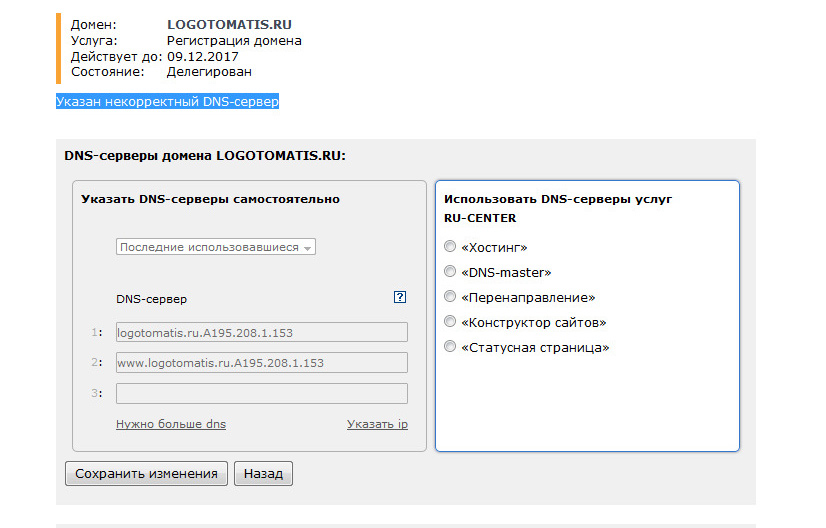Viewport: 826px width, 528px height.
Task: Click the «Использовать DNS-серверы услуг RU-CENTER» heading
Action: pyautogui.click(x=558, y=209)
